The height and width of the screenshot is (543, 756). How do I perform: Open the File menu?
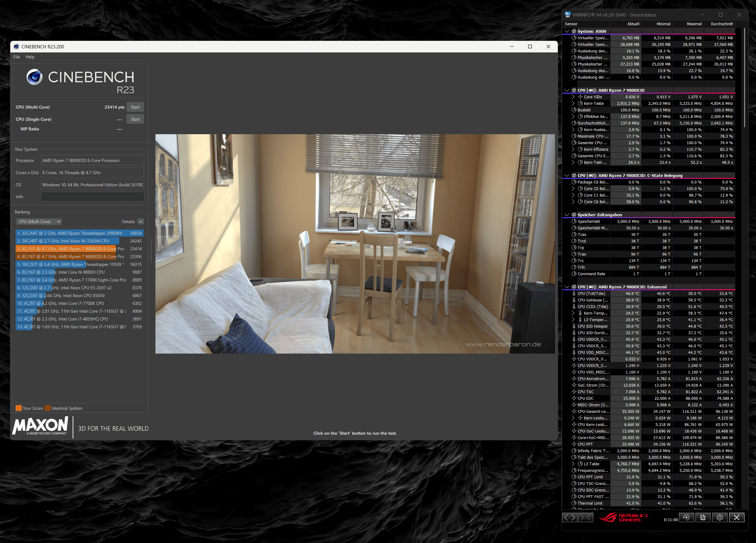pos(17,57)
